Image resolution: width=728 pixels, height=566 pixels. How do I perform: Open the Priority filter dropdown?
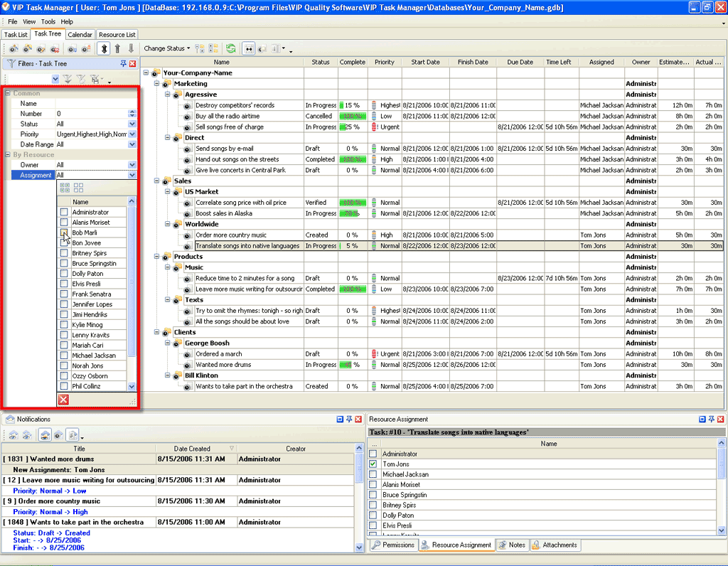132,134
